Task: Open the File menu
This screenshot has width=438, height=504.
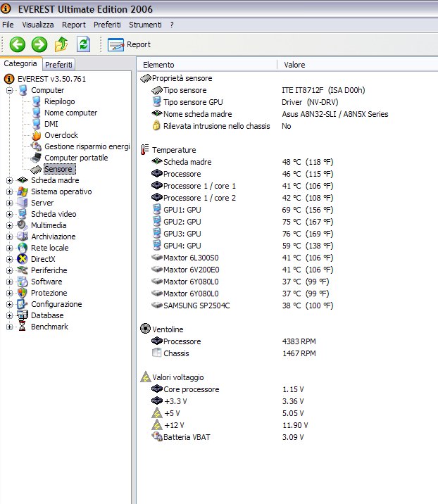Action: coord(8,25)
